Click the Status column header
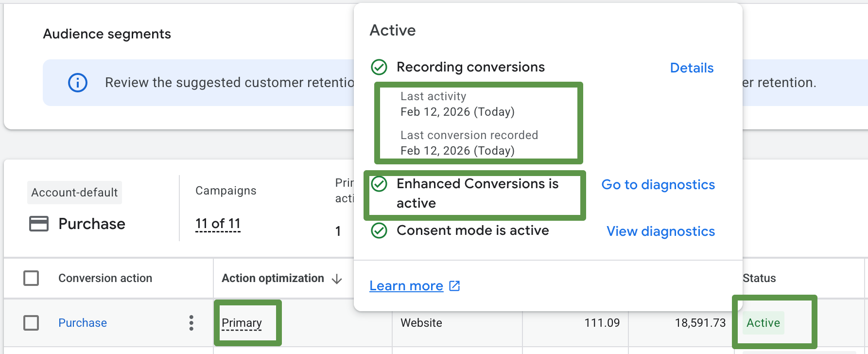This screenshot has width=868, height=354. 759,278
